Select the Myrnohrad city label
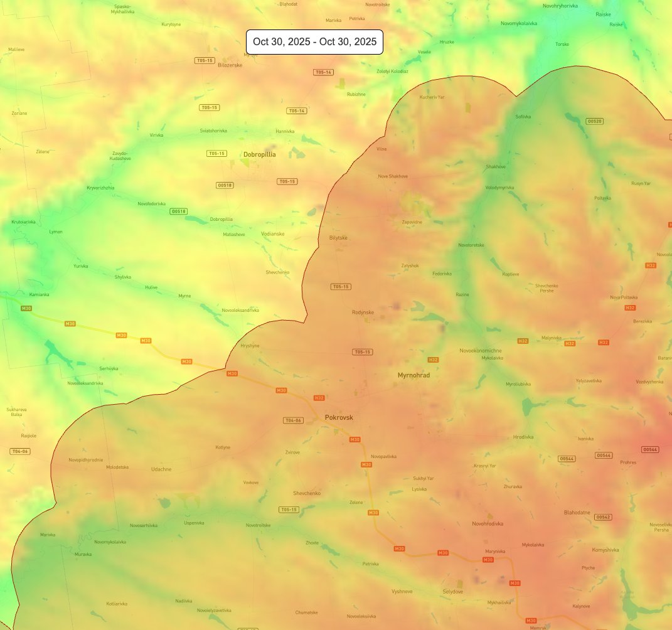This screenshot has width=672, height=630. tap(413, 375)
